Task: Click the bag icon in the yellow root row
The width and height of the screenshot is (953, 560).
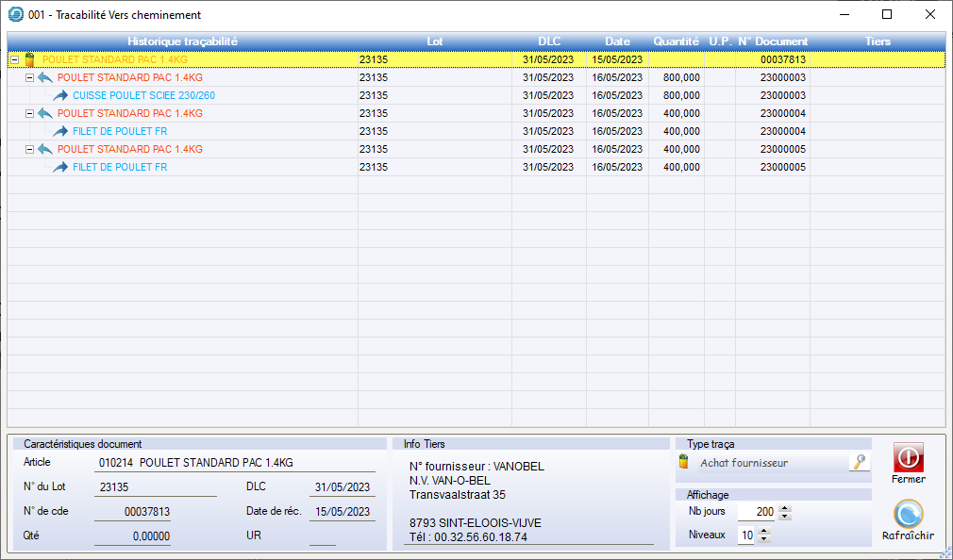Action: point(30,59)
